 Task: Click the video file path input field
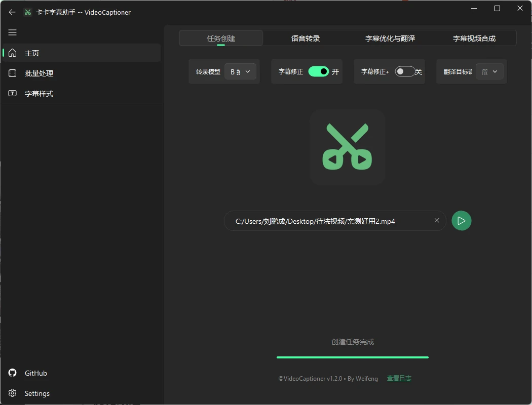coord(329,221)
